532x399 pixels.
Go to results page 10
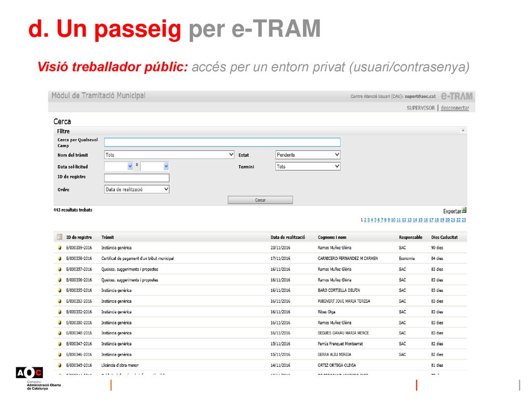tap(393, 220)
